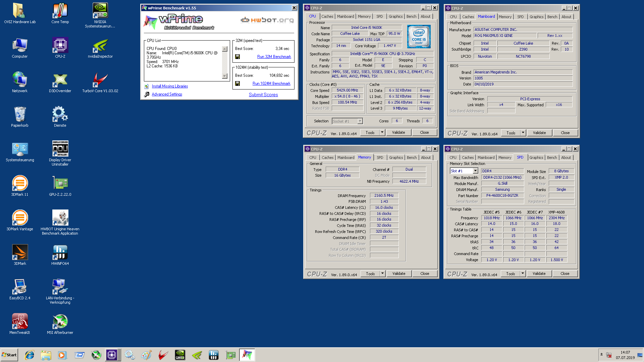Run the 1024M Benchmark in wPrime
The image size is (644, 362).
click(x=271, y=83)
